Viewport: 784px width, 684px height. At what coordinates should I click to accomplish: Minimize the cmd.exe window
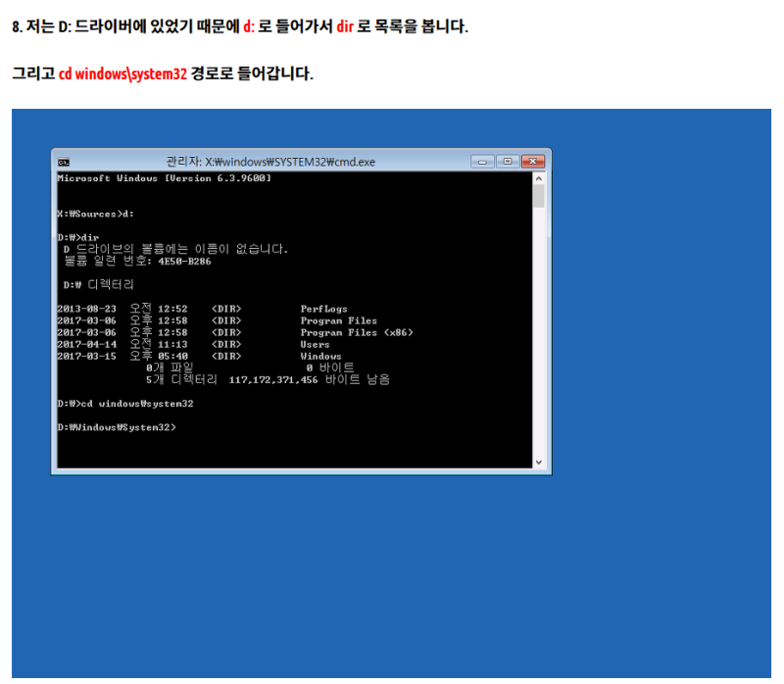pos(482,162)
